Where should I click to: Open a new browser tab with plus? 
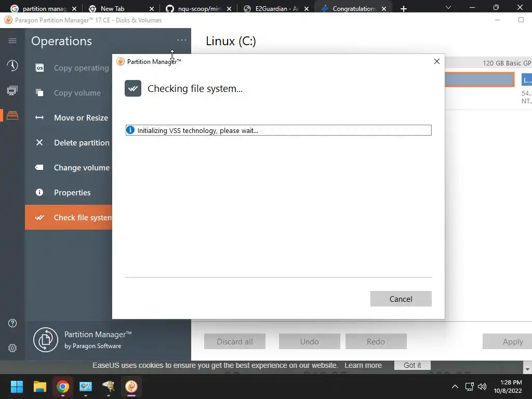click(403, 9)
